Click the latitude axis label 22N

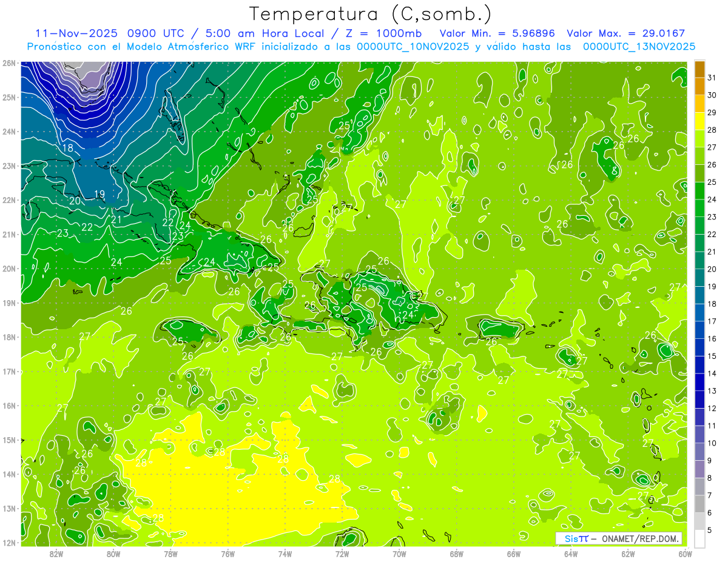tap(8, 200)
